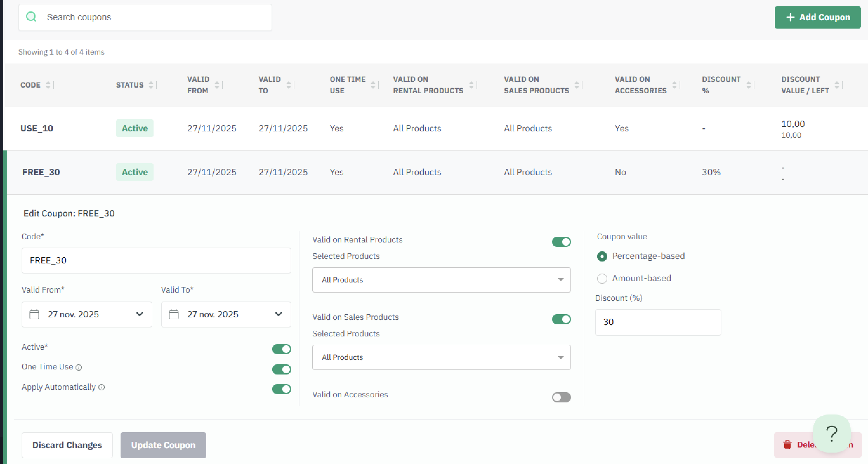868x464 pixels.
Task: Sort by Discount % column arrows
Action: click(748, 85)
